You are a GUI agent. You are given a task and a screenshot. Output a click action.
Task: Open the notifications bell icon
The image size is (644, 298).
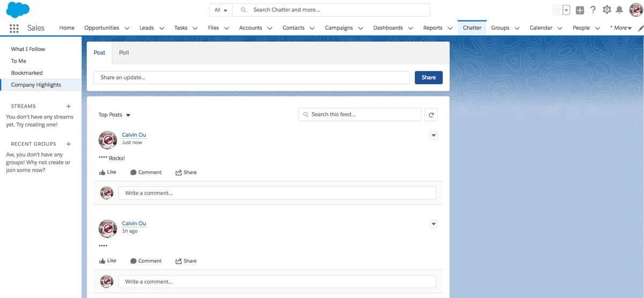click(619, 10)
